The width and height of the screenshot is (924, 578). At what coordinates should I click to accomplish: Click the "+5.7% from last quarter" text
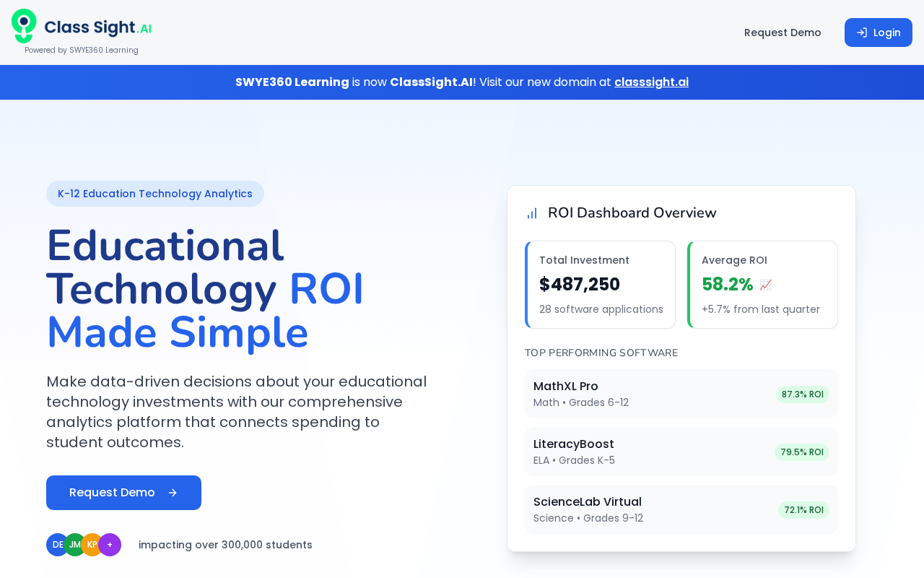[761, 309]
